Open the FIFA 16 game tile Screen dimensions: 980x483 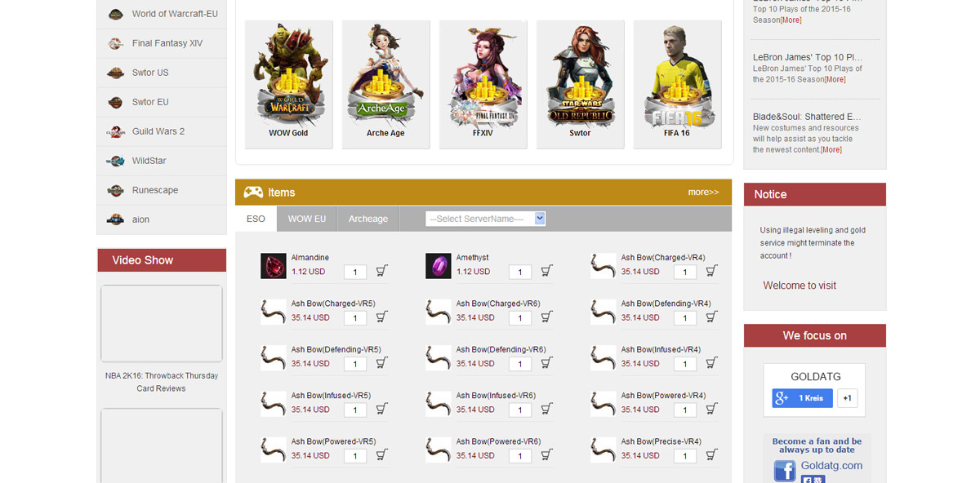point(677,85)
